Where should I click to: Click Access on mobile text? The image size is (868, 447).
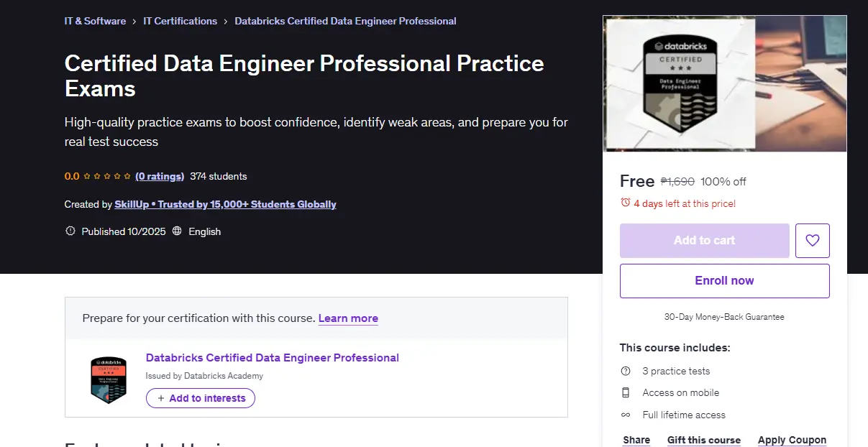point(681,393)
